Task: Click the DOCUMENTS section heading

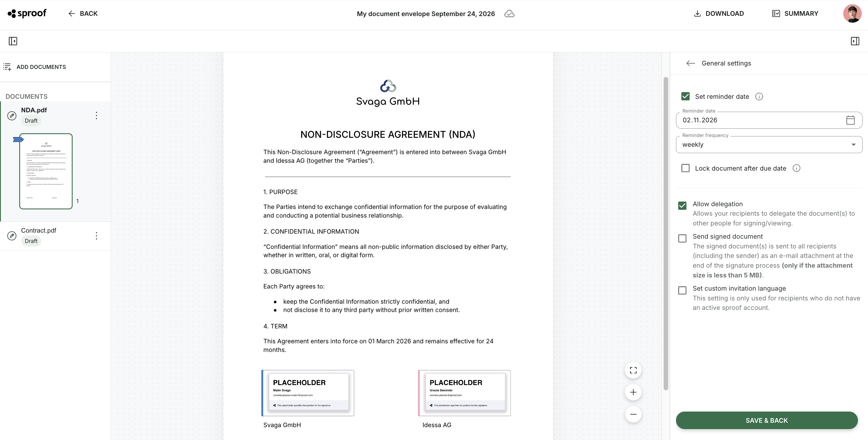Action: pyautogui.click(x=26, y=97)
